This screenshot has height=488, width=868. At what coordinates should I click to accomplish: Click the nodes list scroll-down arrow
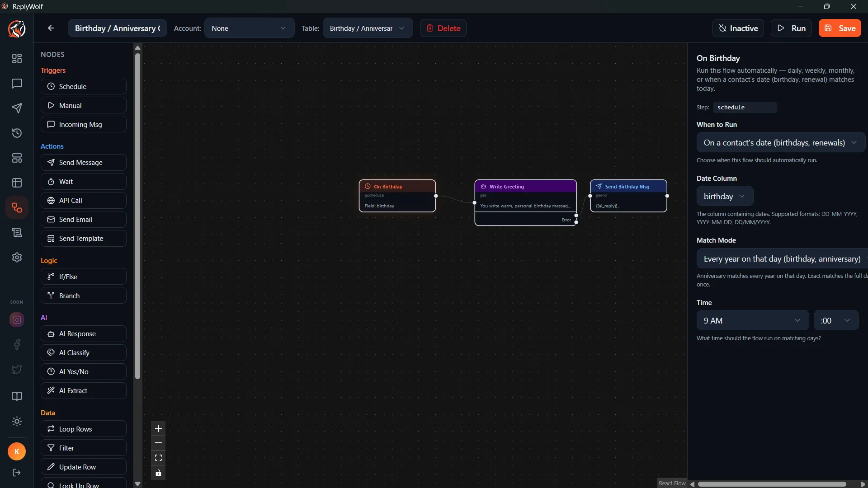click(137, 483)
